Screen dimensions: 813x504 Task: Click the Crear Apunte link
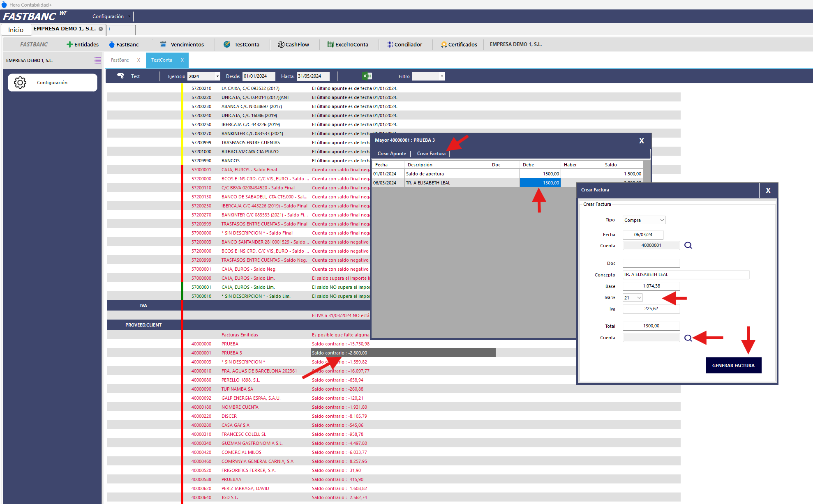tap(391, 154)
